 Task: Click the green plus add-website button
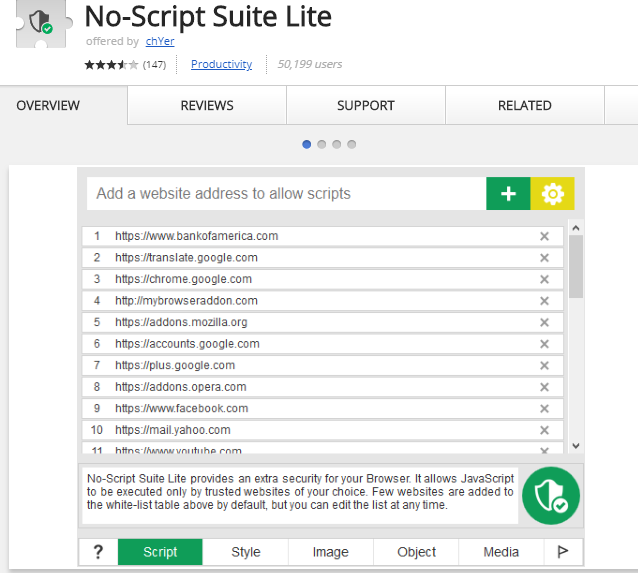click(508, 194)
